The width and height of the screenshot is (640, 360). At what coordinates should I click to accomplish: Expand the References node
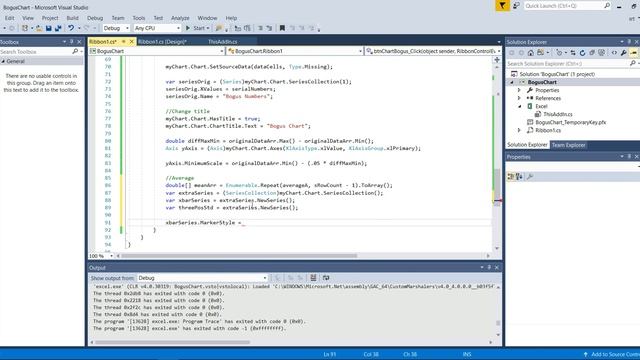click(x=519, y=98)
